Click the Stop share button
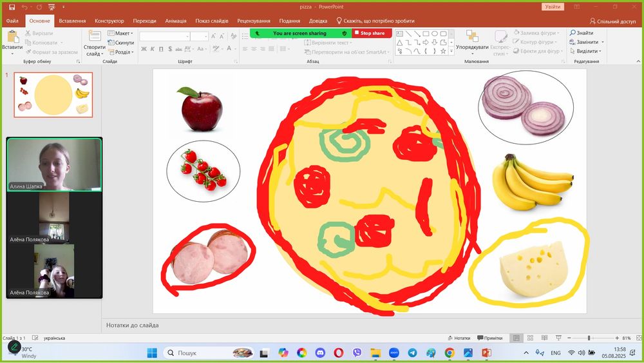Image resolution: width=644 pixels, height=363 pixels. (x=372, y=34)
